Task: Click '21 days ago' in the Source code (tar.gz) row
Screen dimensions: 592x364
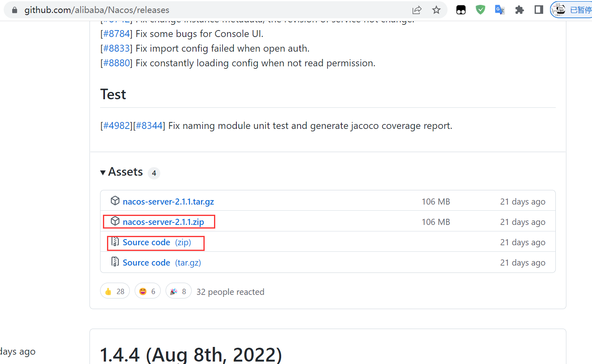Action: pos(523,263)
